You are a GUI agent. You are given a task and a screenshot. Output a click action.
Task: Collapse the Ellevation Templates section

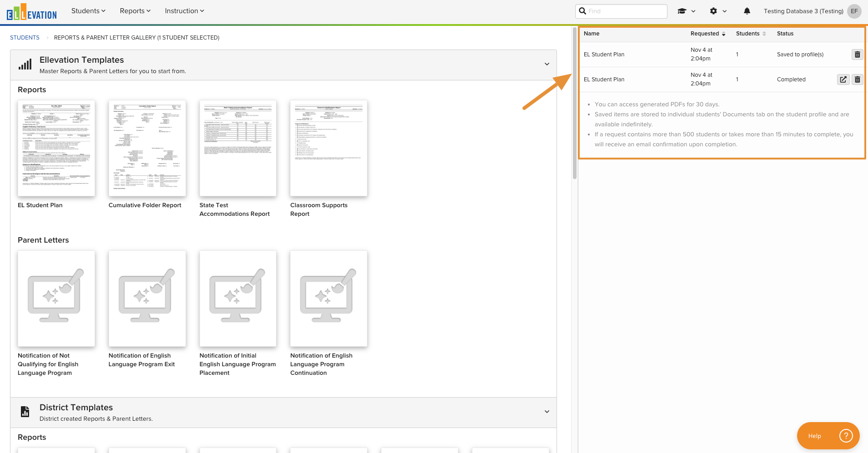[x=547, y=64]
